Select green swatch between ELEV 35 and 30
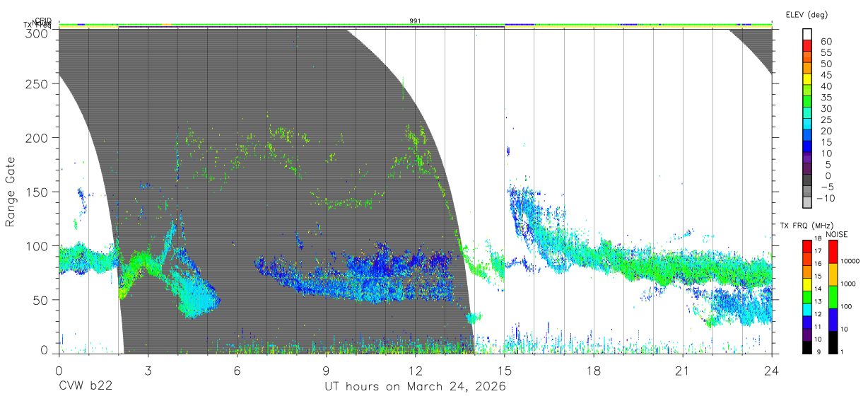868x401 pixels. click(808, 102)
